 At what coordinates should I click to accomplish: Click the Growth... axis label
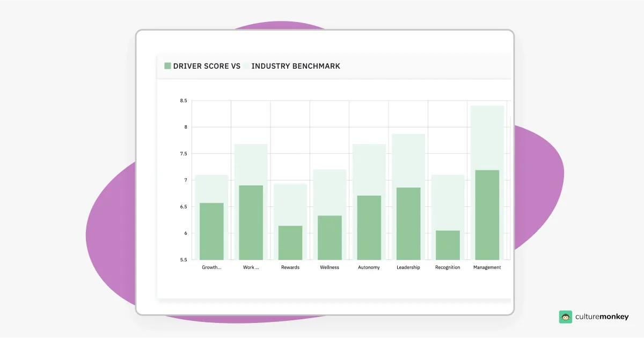(211, 267)
